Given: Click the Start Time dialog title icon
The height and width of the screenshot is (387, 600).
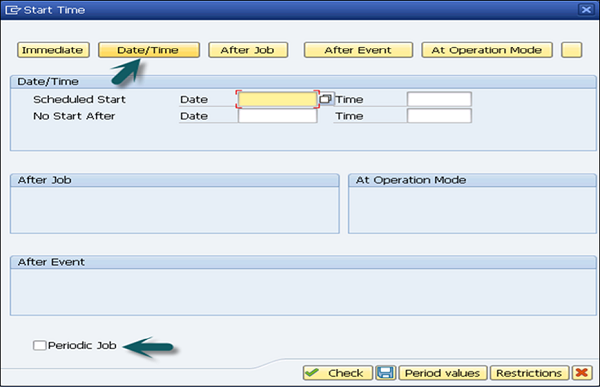Looking at the screenshot, I should [13, 10].
